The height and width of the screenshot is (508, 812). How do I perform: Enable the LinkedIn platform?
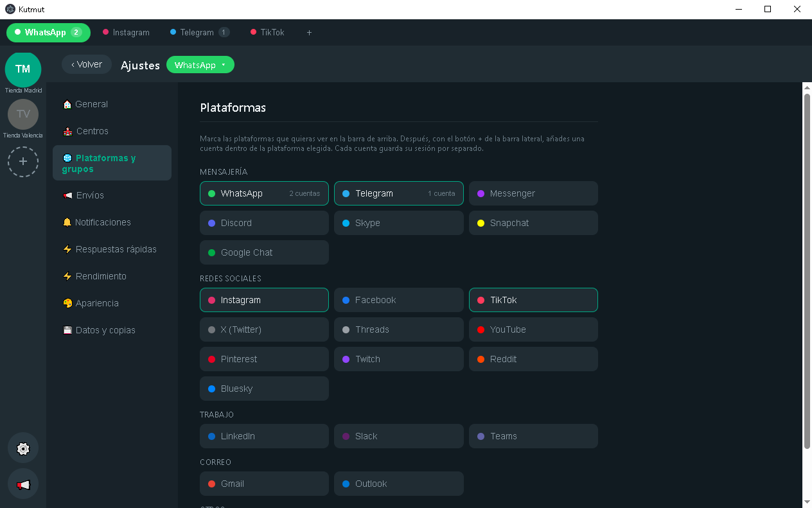click(x=264, y=436)
